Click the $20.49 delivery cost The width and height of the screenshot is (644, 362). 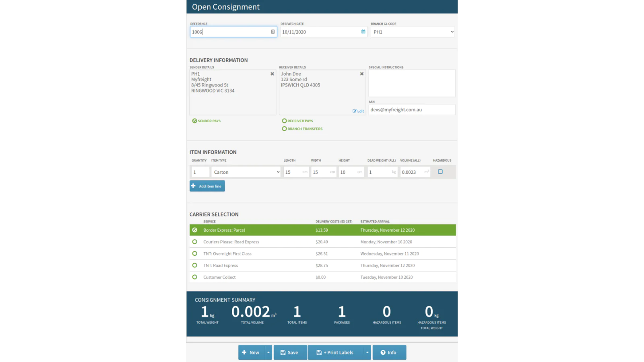tap(322, 242)
